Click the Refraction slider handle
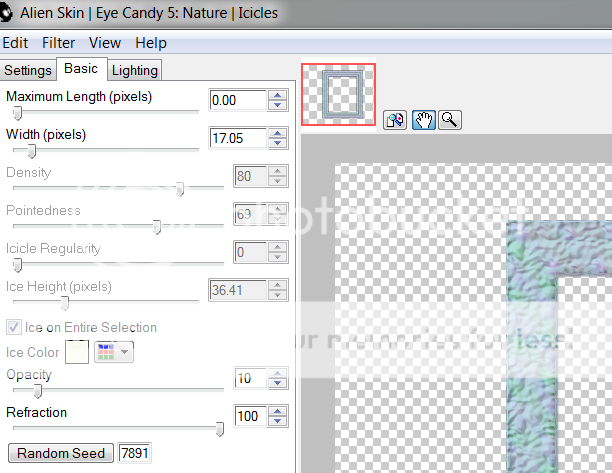Screen dimensions: 612x473 point(220,429)
